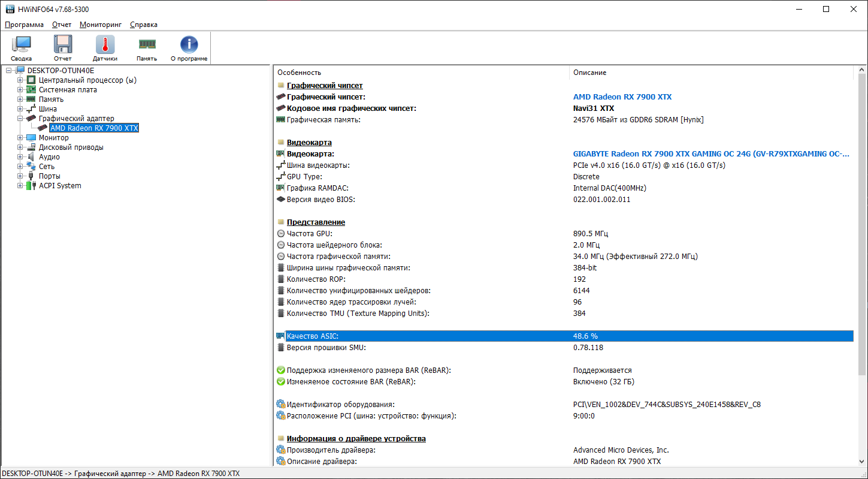Expand the ACPI System tree node
The width and height of the screenshot is (868, 479).
pyautogui.click(x=20, y=186)
